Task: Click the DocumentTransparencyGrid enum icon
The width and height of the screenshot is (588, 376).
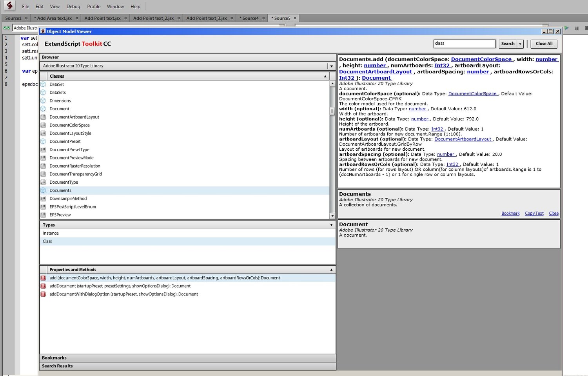Action: click(x=43, y=174)
